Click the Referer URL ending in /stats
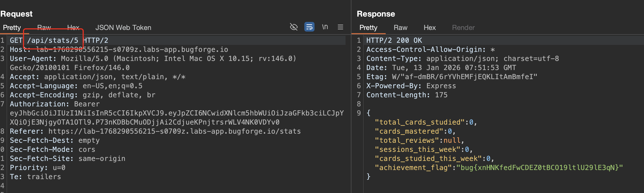 [x=174, y=131]
